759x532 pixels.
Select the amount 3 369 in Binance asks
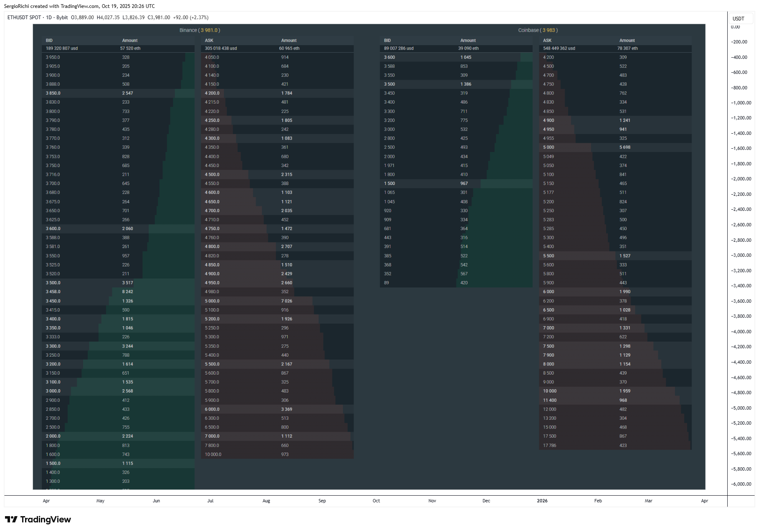(x=287, y=409)
